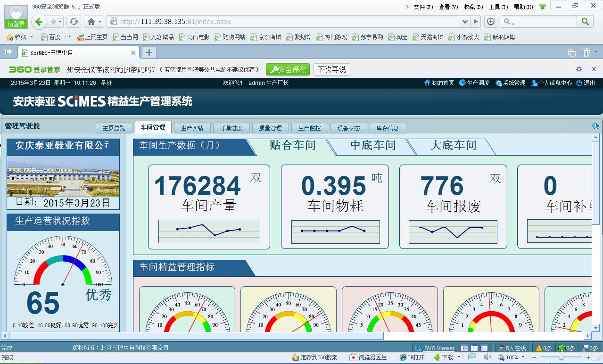Viewport: 603px width, 364px height.
Task: Select the 大底车间 workshop tab
Action: click(453, 146)
